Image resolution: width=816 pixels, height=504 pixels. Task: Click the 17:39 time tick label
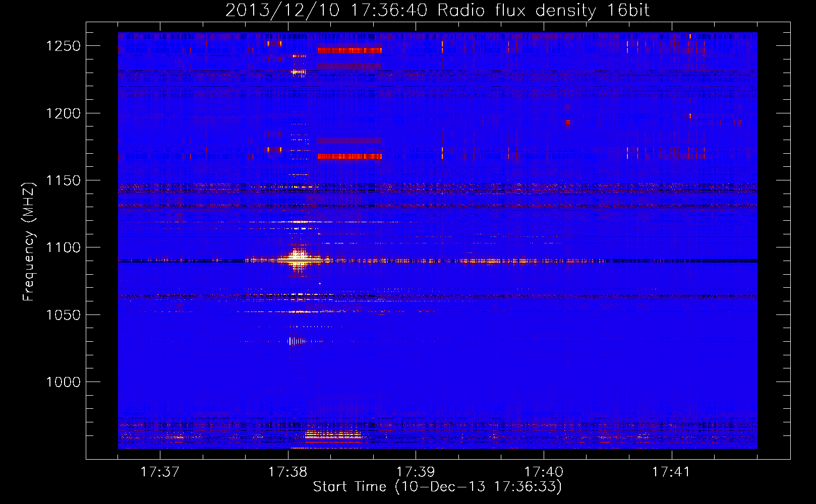[x=416, y=472]
